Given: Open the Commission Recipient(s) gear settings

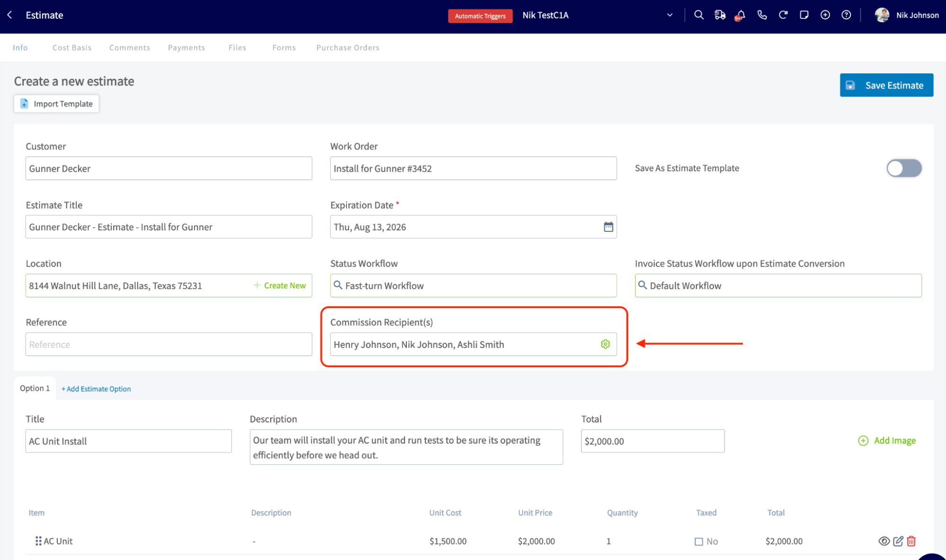Looking at the screenshot, I should pyautogui.click(x=605, y=344).
